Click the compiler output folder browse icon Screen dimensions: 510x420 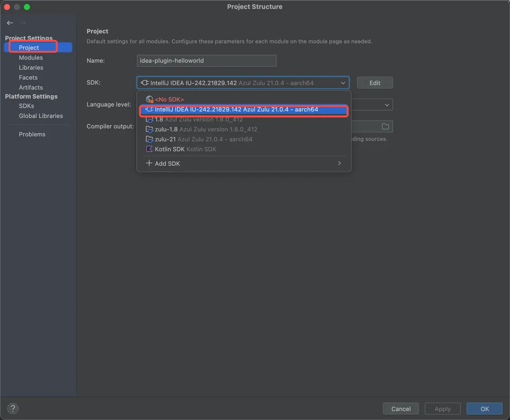(385, 127)
